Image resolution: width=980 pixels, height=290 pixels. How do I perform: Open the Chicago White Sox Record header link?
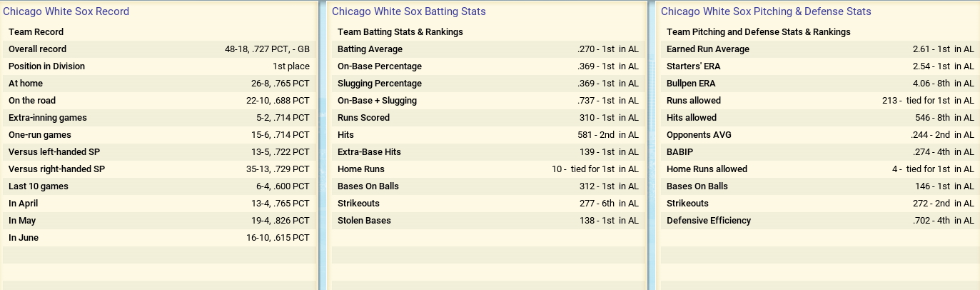click(66, 11)
